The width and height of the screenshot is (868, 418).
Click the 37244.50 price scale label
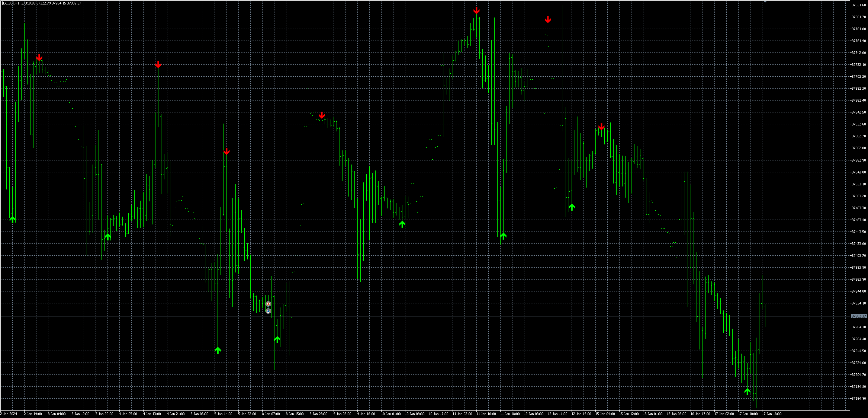[x=859, y=351]
